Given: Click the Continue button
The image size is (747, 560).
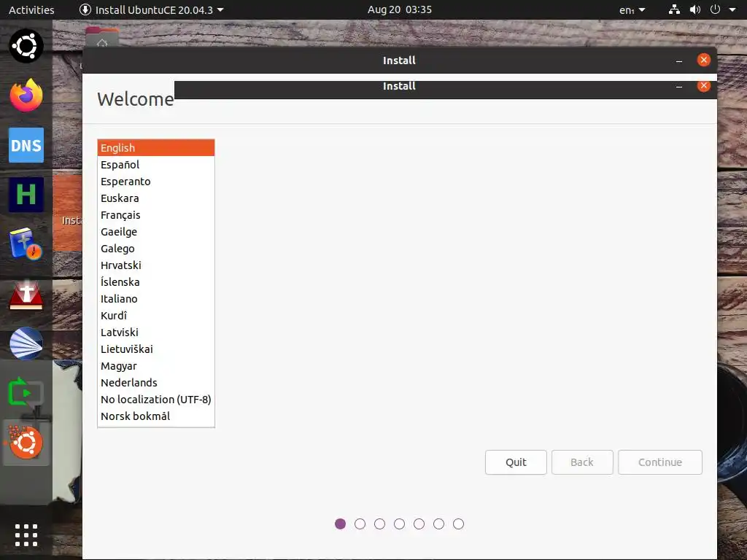Looking at the screenshot, I should [x=660, y=462].
